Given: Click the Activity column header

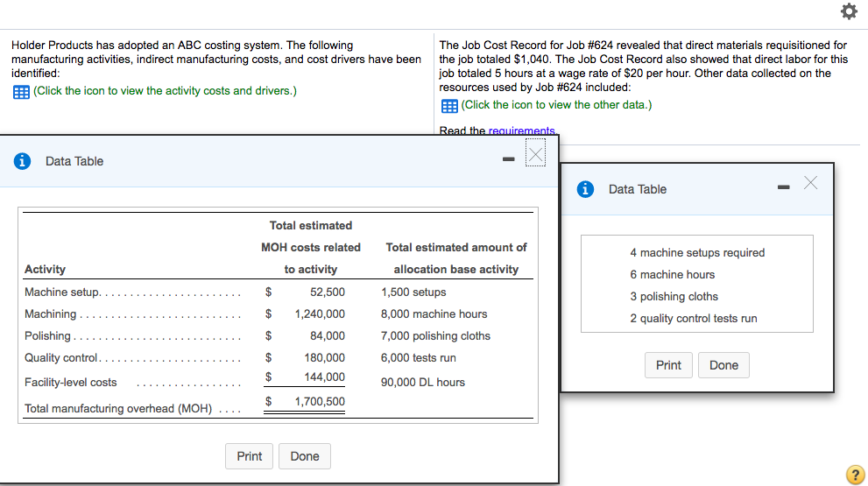Looking at the screenshot, I should pyautogui.click(x=45, y=270).
